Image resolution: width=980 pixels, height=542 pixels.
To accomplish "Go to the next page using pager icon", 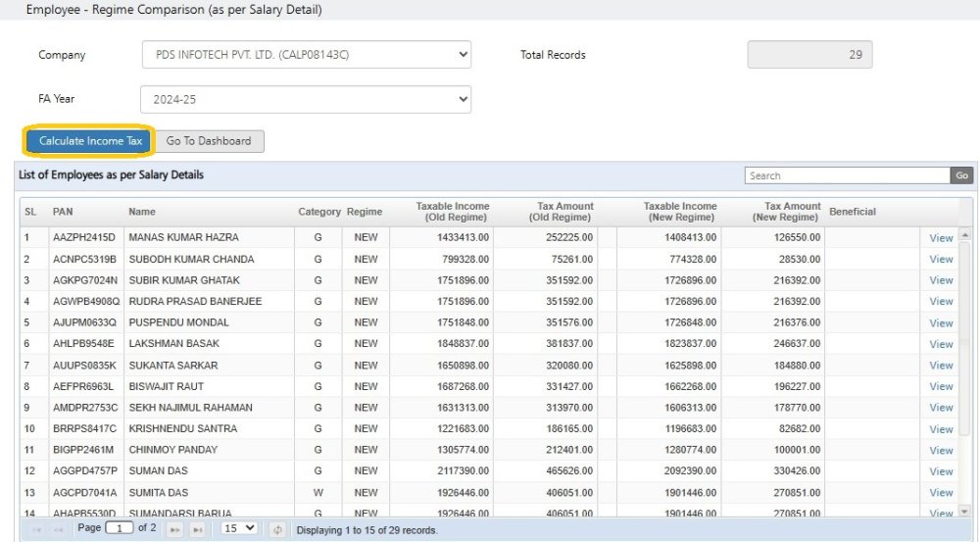I will coord(175,529).
